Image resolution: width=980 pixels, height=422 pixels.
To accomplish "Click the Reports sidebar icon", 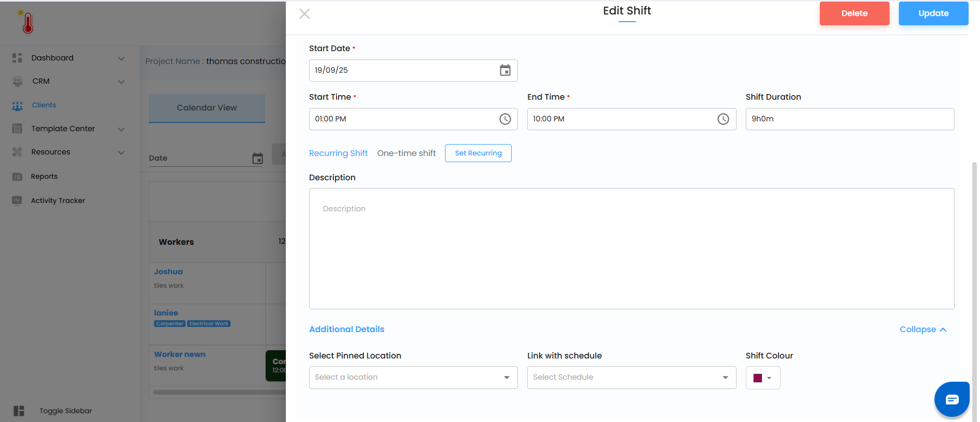I will coord(17,177).
